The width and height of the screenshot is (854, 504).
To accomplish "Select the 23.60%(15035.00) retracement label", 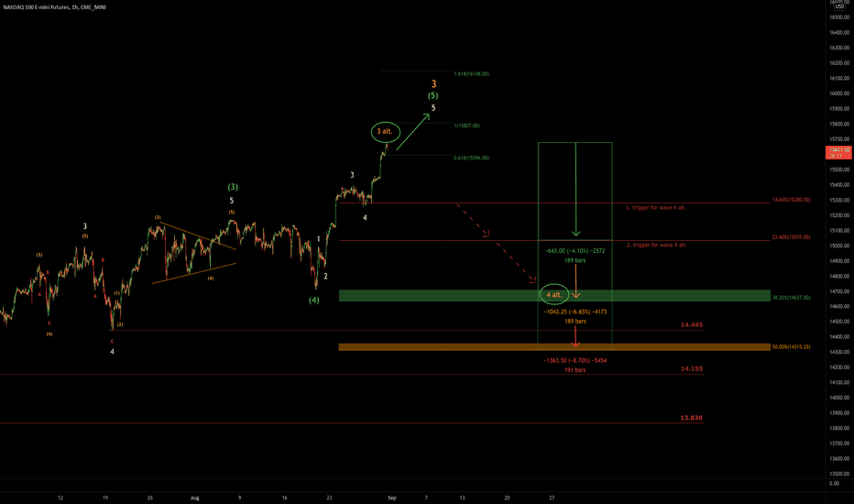I will 791,237.
